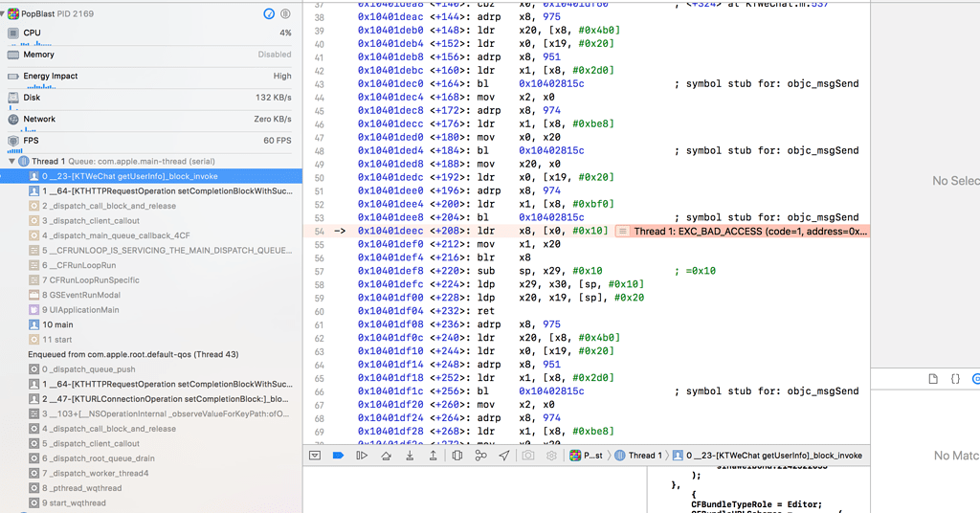The width and height of the screenshot is (980, 513).
Task: Open the Memory gauge report
Action: coord(150,55)
